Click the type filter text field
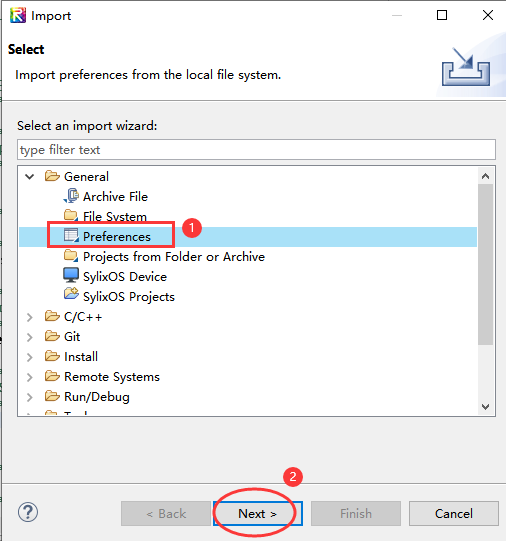 (x=256, y=150)
